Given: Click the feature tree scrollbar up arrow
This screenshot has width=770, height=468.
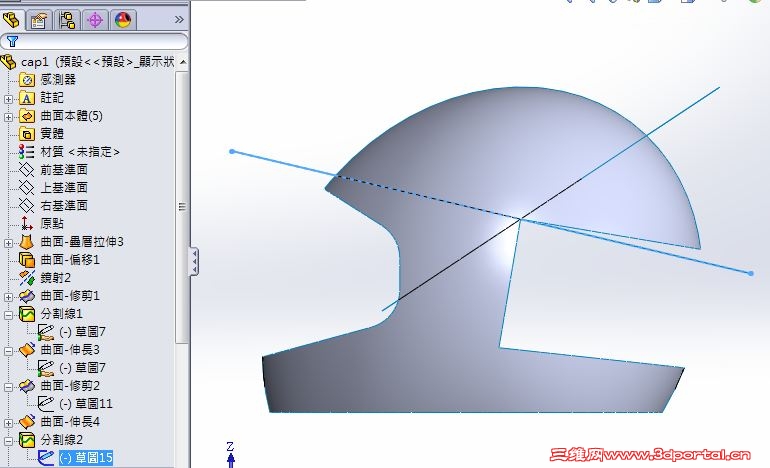Looking at the screenshot, I should pyautogui.click(x=183, y=62).
